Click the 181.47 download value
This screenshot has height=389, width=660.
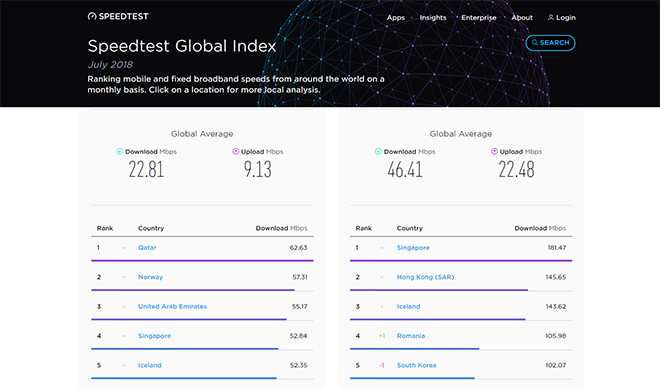click(x=557, y=248)
